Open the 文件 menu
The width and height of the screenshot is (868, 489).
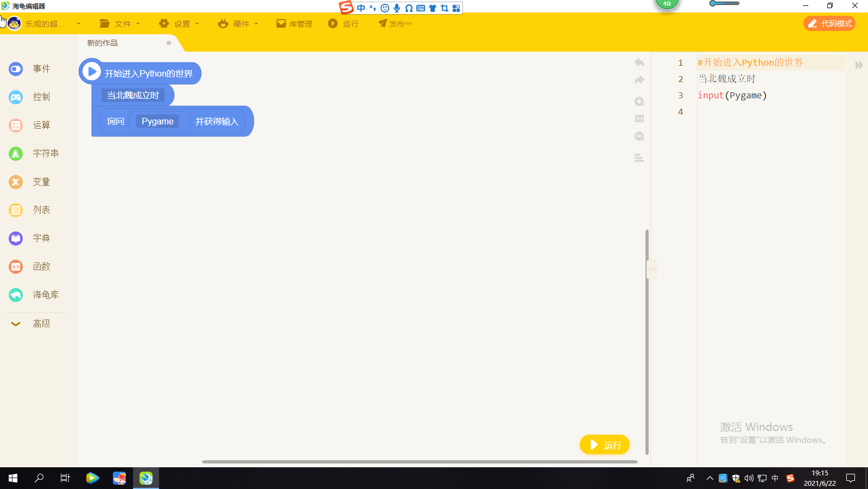120,24
